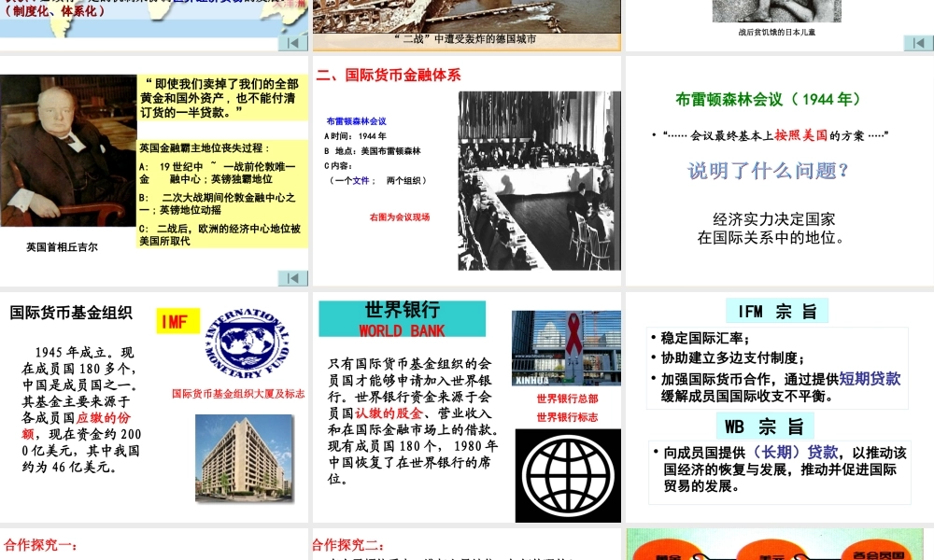The image size is (934, 560).
Task: Click the line B 地点：美国布雷顿森林
Action: pos(373,151)
